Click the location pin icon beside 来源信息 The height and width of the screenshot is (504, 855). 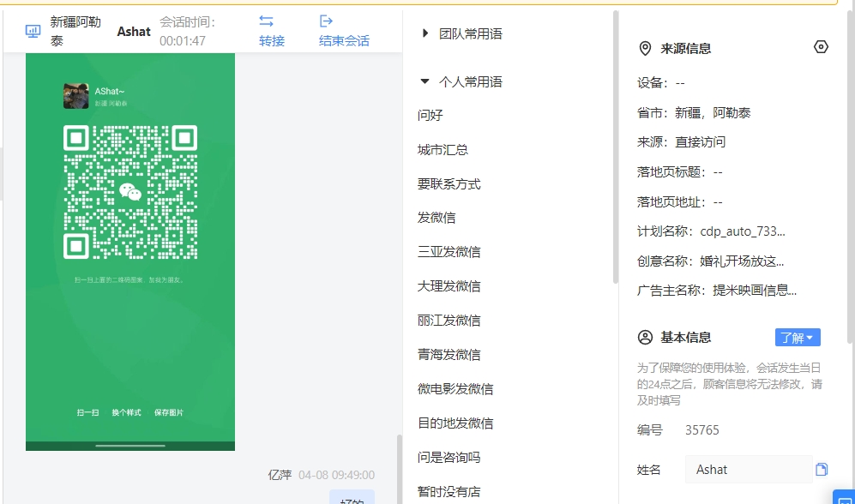[645, 49]
